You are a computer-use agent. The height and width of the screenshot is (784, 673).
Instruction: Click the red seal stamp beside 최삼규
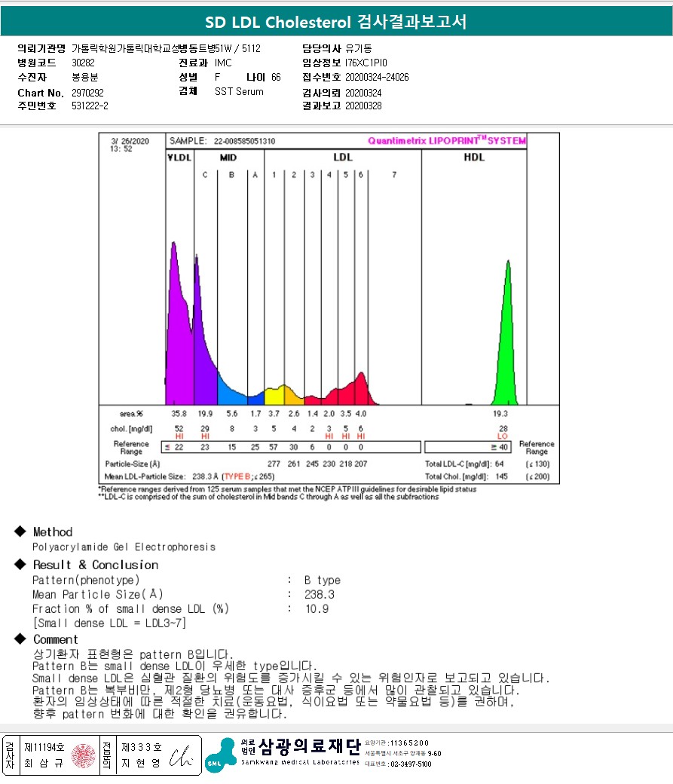pos(84,755)
